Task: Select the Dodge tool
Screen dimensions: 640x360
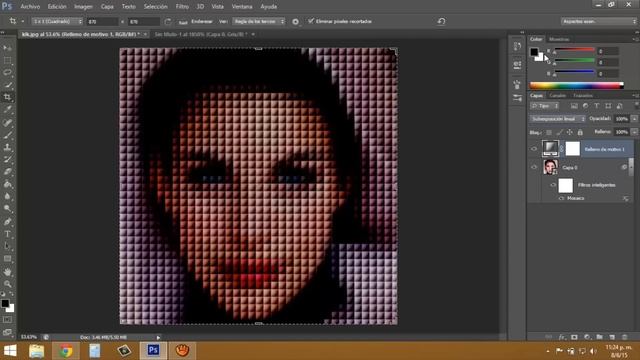Action: coord(7,209)
